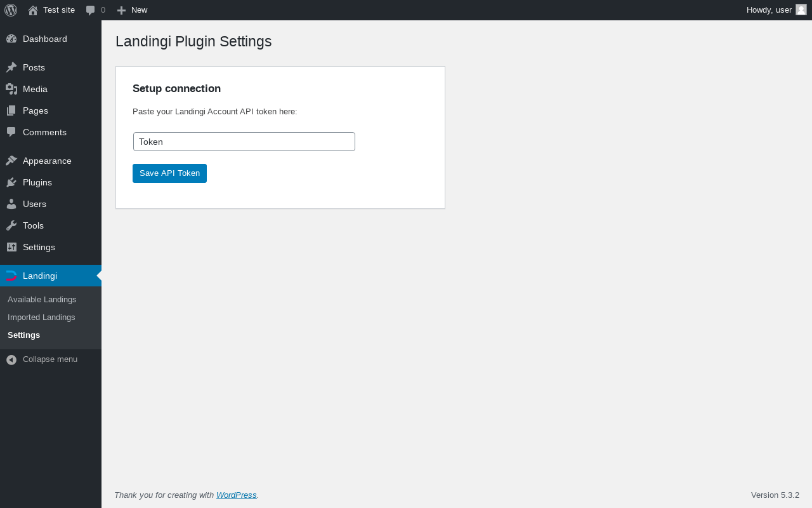Open Available Landings submenu item

[42, 300]
